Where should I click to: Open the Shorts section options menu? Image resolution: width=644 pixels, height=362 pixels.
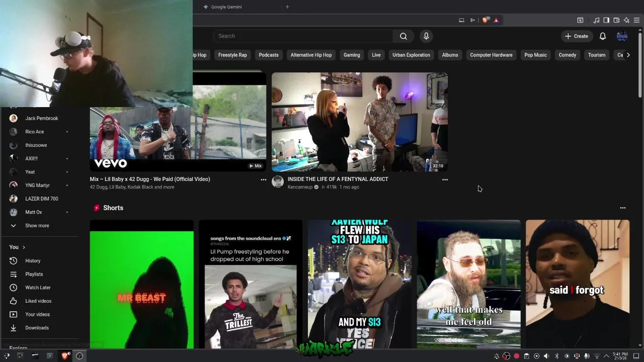click(x=623, y=208)
